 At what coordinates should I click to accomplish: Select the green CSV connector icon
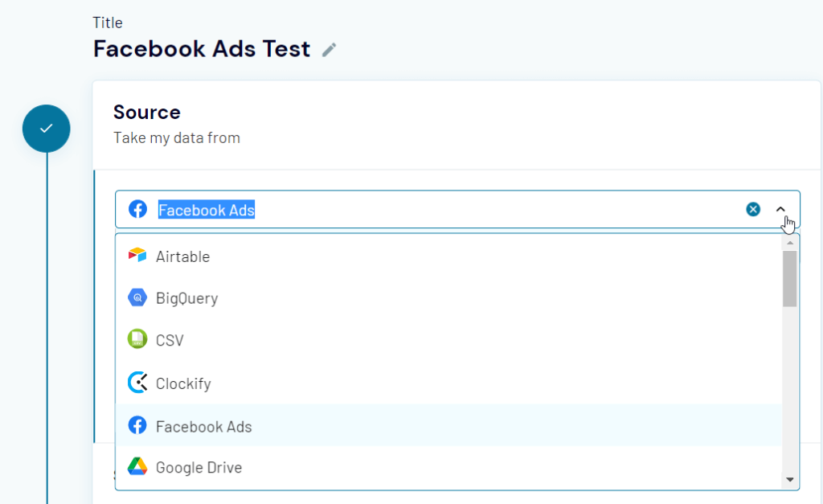tap(137, 340)
